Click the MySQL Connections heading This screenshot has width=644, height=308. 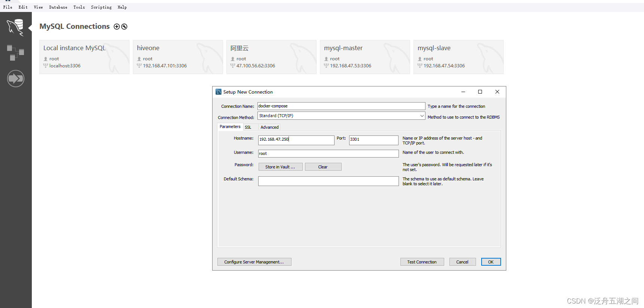tap(74, 27)
